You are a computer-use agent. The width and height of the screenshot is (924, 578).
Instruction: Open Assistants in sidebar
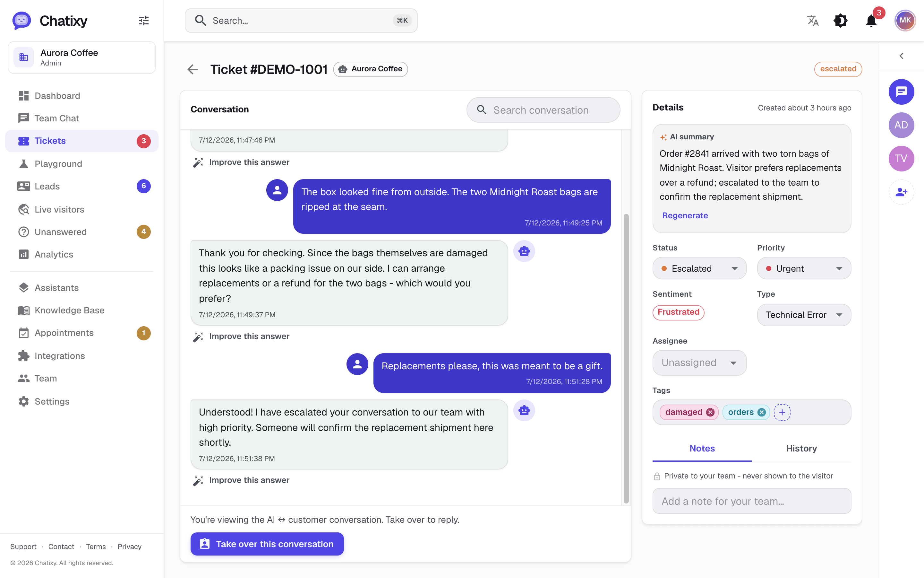(x=82, y=287)
